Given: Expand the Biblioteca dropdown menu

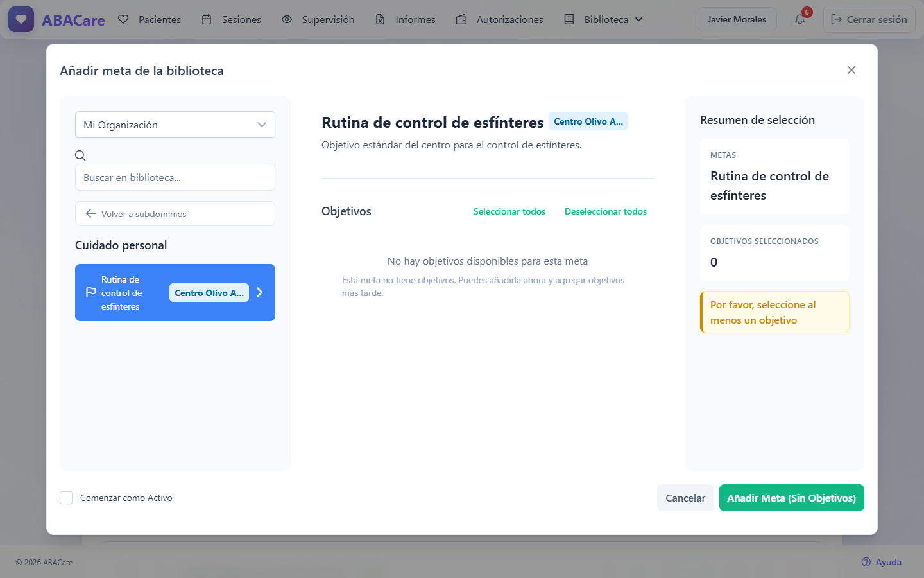Looking at the screenshot, I should pyautogui.click(x=603, y=19).
